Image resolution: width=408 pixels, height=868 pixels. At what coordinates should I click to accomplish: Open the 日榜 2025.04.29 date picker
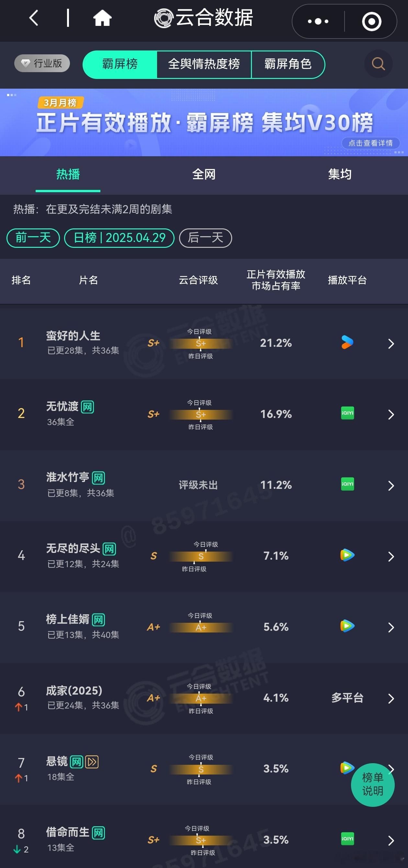click(x=119, y=238)
